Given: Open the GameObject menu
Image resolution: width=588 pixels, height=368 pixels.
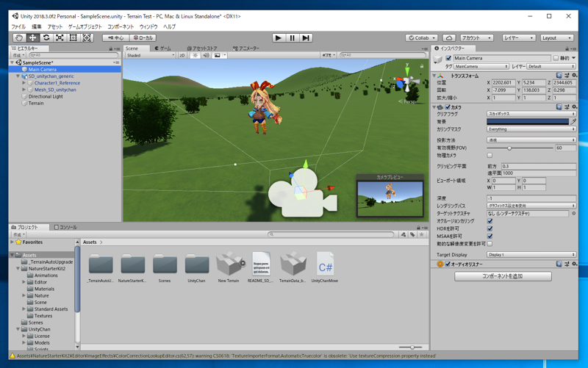Looking at the screenshot, I should (85, 26).
